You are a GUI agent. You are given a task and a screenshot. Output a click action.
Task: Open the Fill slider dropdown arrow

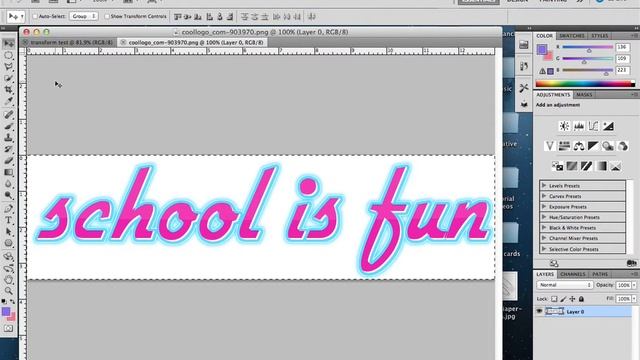pyautogui.click(x=634, y=299)
